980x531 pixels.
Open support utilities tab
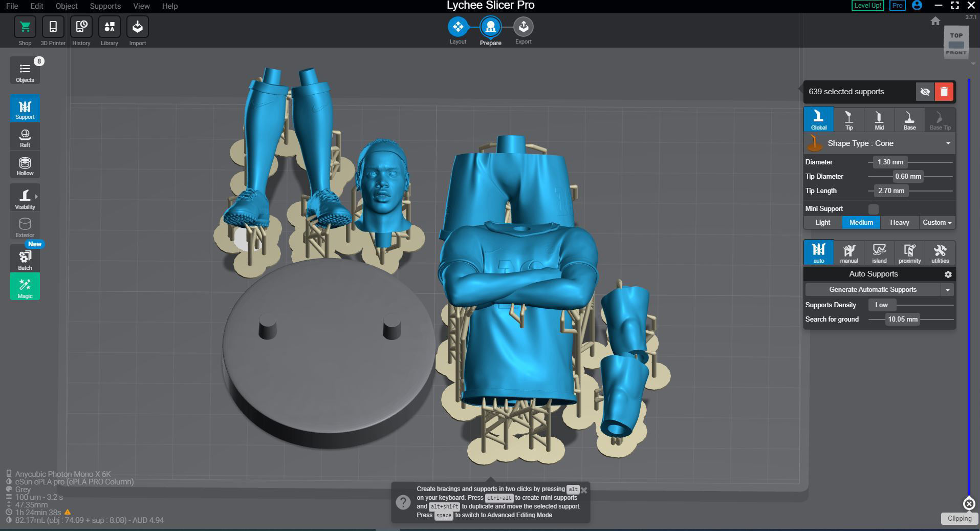click(940, 252)
